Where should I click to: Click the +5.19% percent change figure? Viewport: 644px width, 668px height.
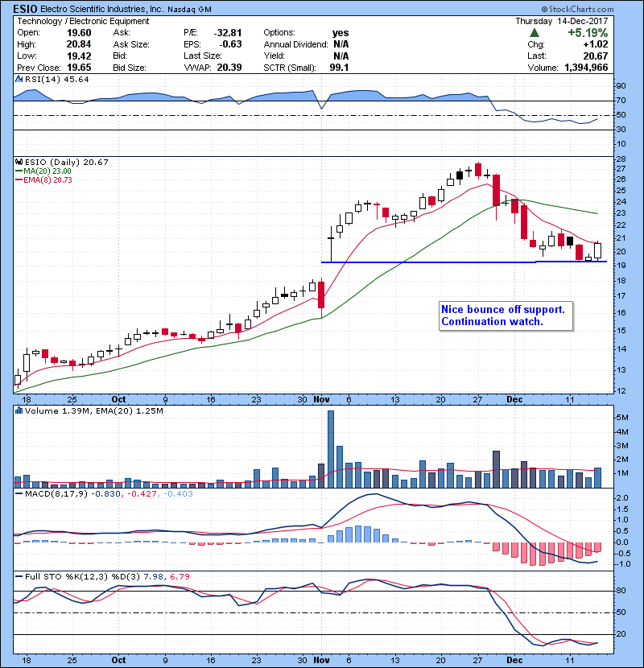click(588, 33)
